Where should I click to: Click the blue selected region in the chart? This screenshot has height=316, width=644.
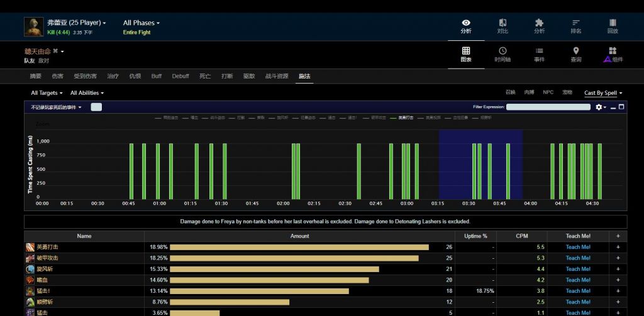480,165
